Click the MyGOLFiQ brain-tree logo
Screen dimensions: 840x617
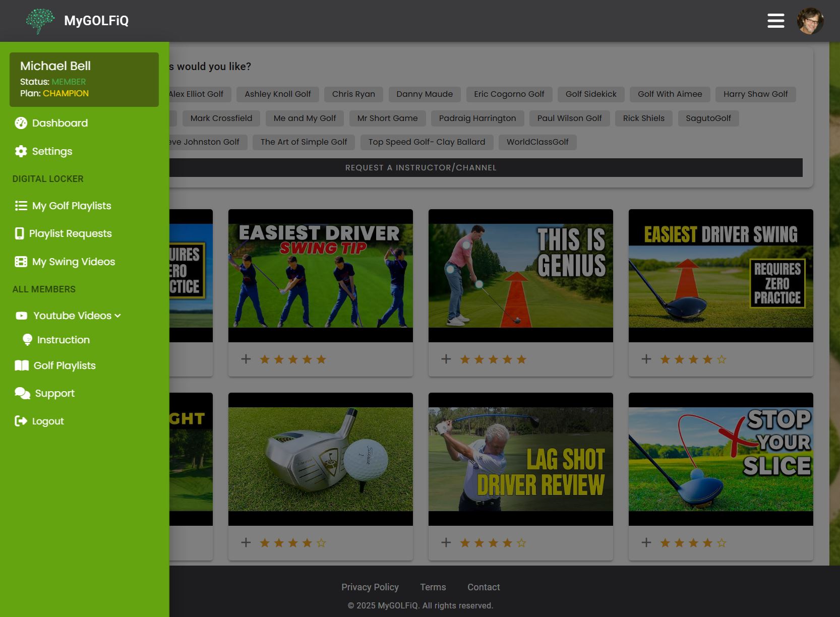pyautogui.click(x=40, y=21)
